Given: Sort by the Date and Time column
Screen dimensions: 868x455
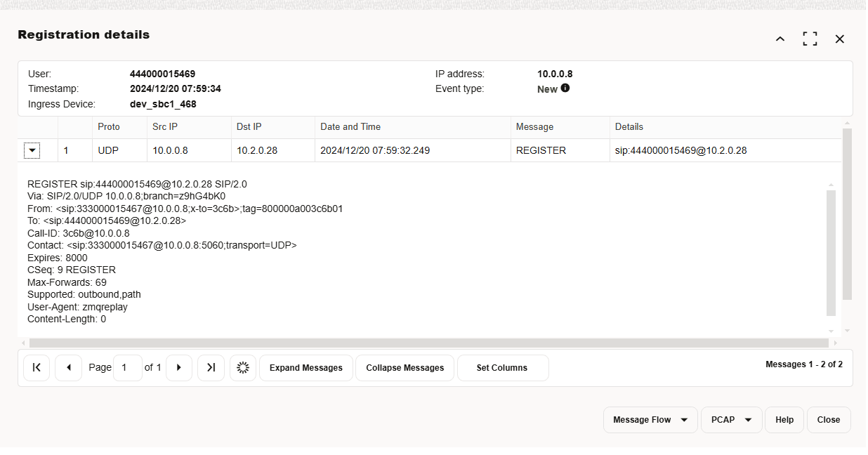Looking at the screenshot, I should 350,126.
